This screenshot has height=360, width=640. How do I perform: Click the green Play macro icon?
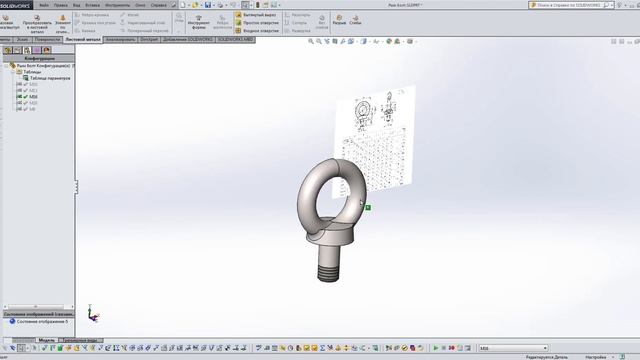pos(436,348)
